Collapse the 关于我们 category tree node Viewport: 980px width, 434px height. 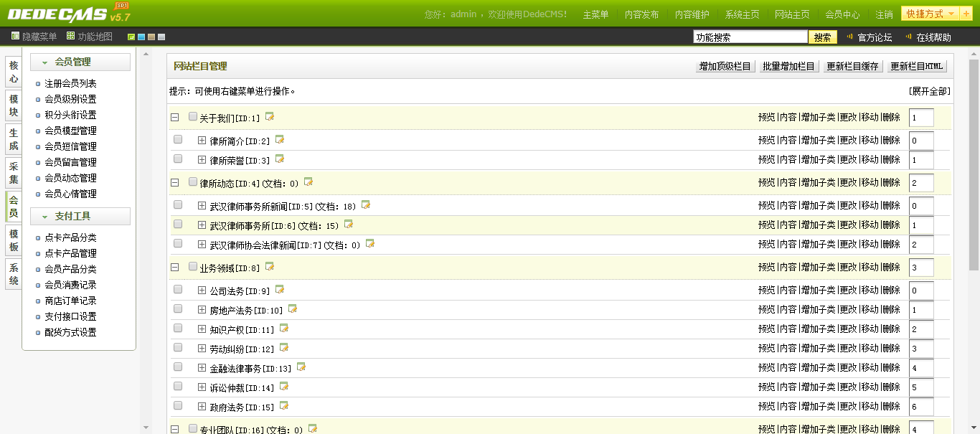click(x=174, y=117)
